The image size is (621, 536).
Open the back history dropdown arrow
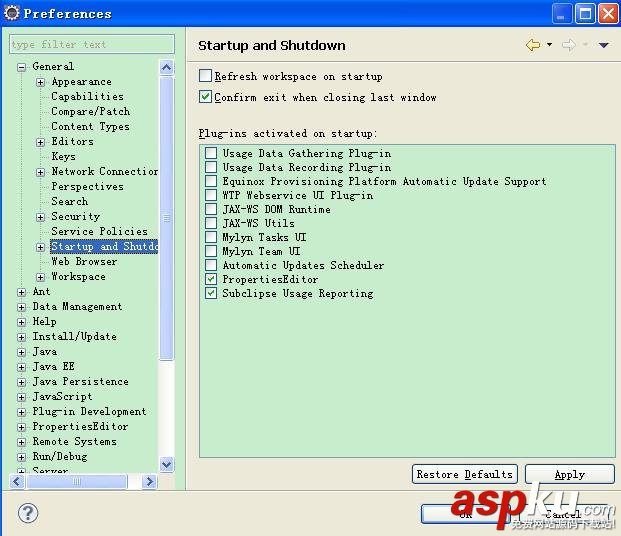(x=549, y=44)
